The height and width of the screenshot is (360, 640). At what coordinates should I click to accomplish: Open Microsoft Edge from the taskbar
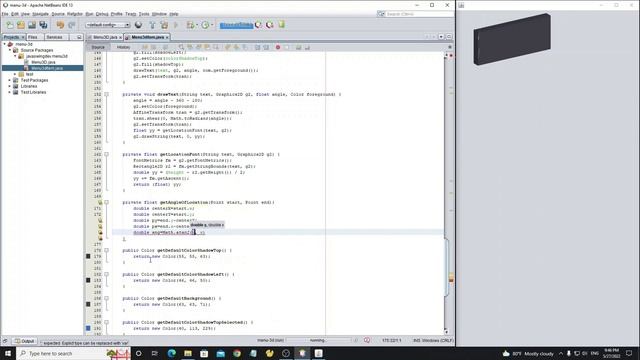171,353
